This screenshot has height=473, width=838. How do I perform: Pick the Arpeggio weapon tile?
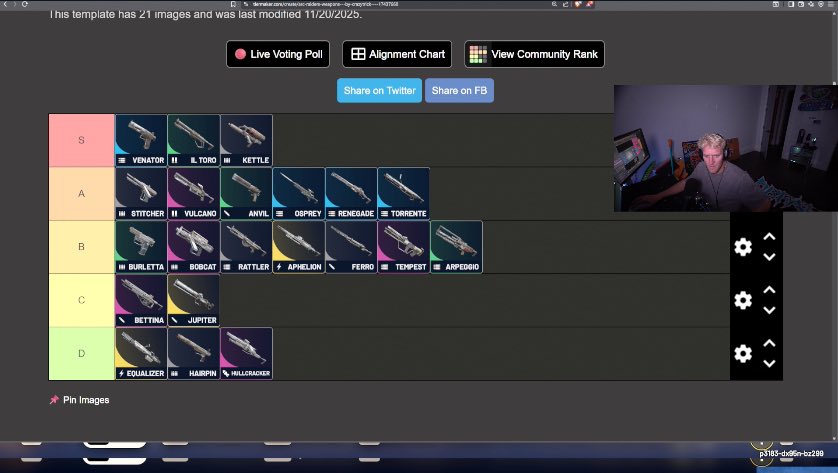tap(456, 247)
